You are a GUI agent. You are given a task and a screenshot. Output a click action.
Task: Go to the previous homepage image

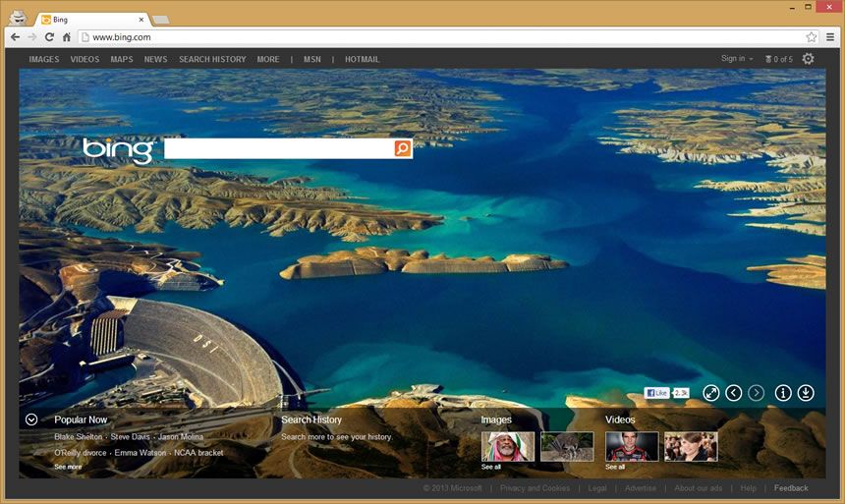point(733,393)
